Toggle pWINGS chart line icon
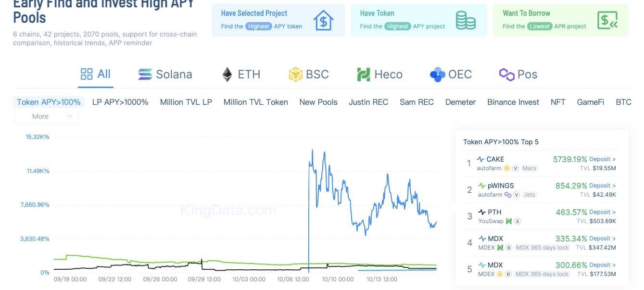 pos(481,186)
